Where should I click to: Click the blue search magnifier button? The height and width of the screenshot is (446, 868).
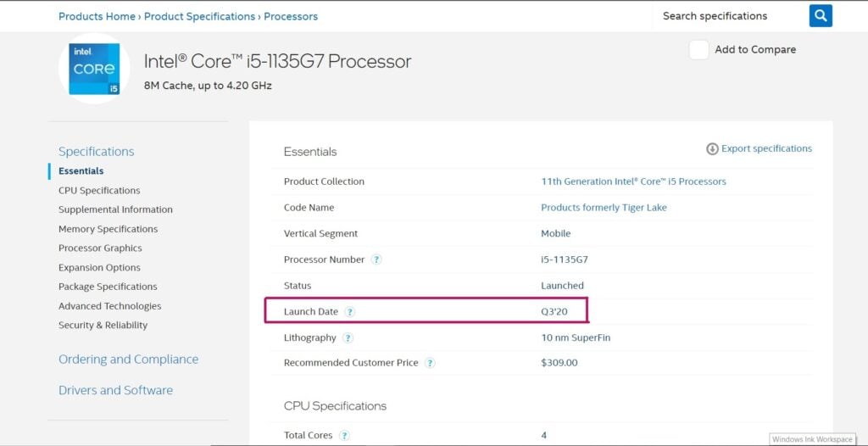click(x=820, y=16)
